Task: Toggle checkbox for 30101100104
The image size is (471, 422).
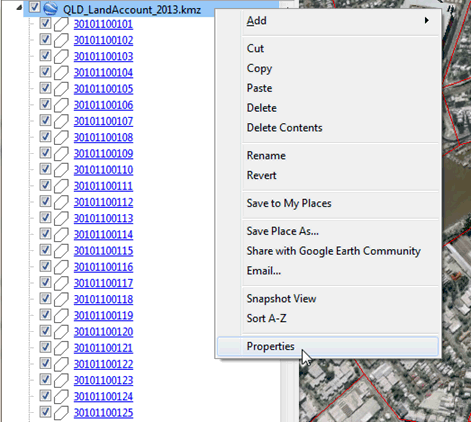Action: pyautogui.click(x=45, y=72)
